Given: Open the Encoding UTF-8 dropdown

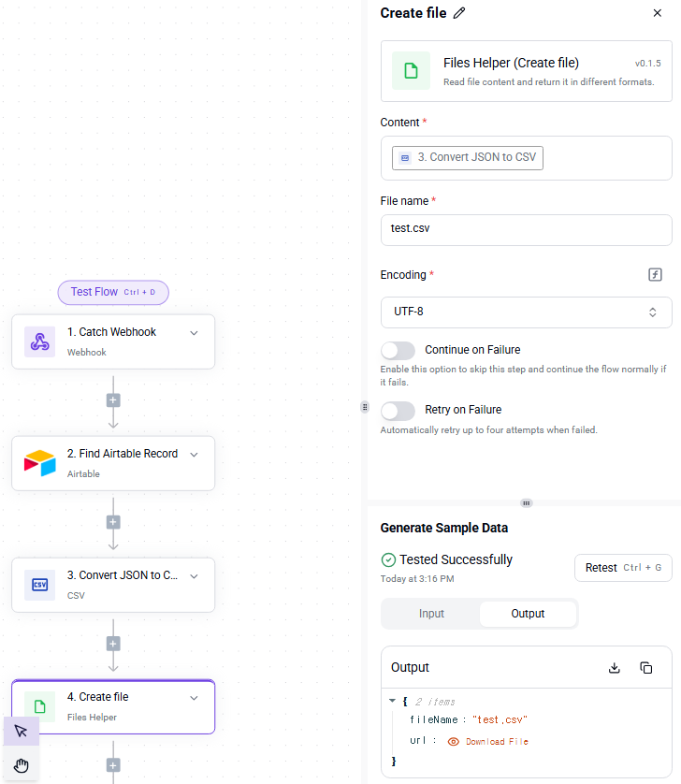Looking at the screenshot, I should tap(526, 312).
